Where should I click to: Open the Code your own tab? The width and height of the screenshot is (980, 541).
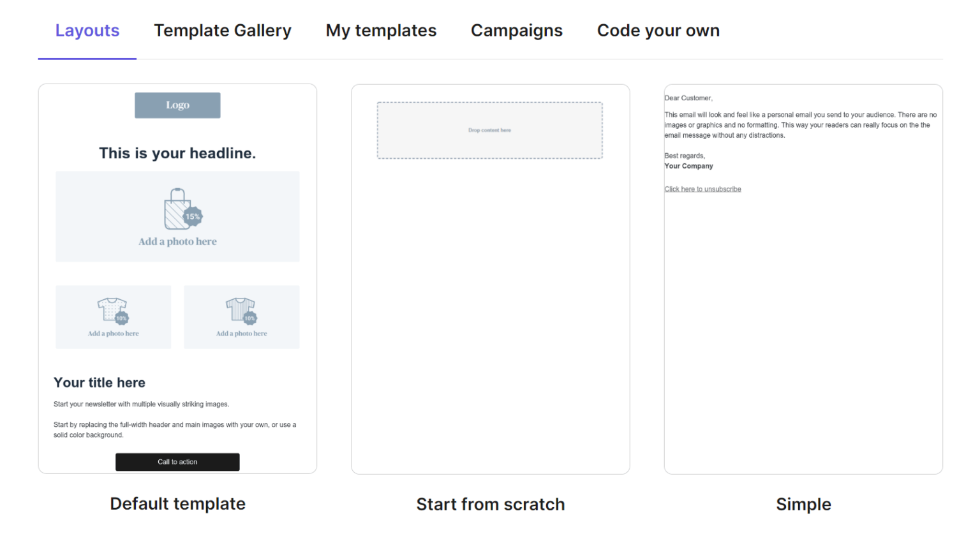tap(658, 30)
